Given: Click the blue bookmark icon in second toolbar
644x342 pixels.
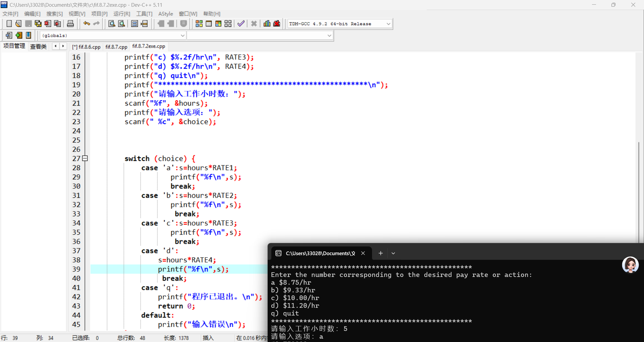Looking at the screenshot, I should (29, 35).
